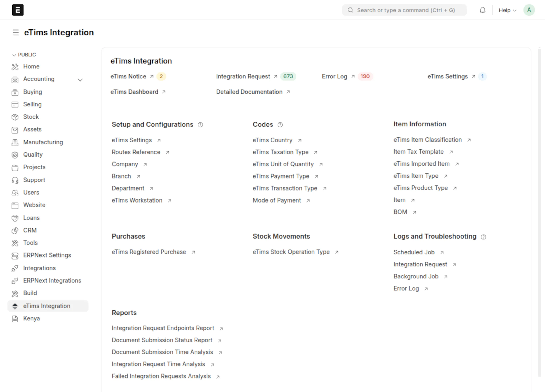Viewport: 545px width, 392px height.
Task: Open the eTims Dashboard shortcut
Action: [x=134, y=92]
